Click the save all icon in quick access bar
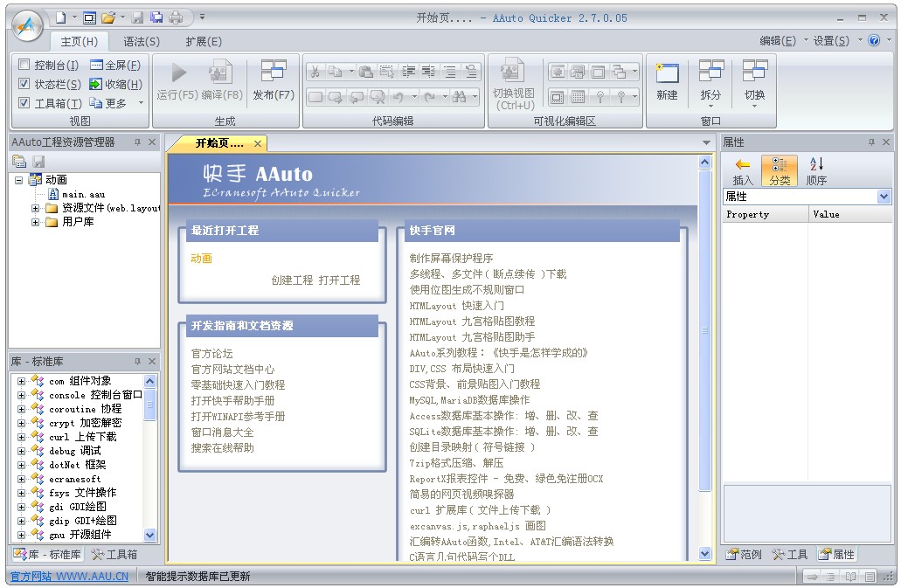The width and height of the screenshot is (901, 588). click(x=156, y=17)
